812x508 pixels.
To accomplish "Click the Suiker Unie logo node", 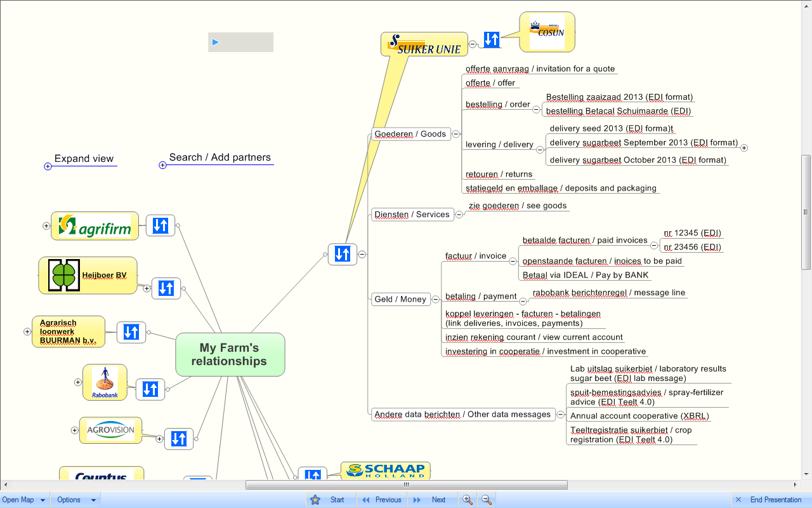I will (424, 44).
